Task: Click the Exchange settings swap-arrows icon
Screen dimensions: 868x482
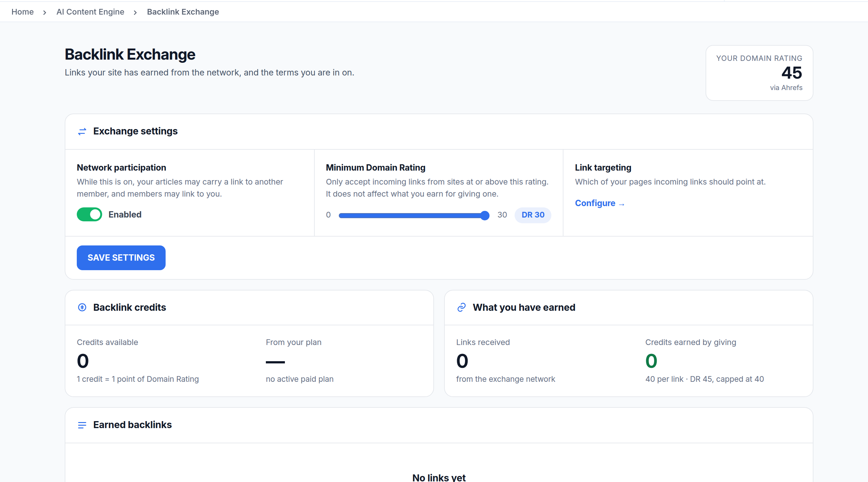Action: (82, 131)
